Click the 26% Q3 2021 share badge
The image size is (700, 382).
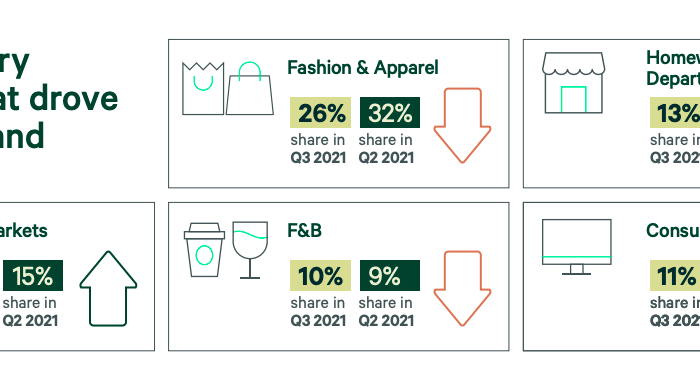(321, 112)
